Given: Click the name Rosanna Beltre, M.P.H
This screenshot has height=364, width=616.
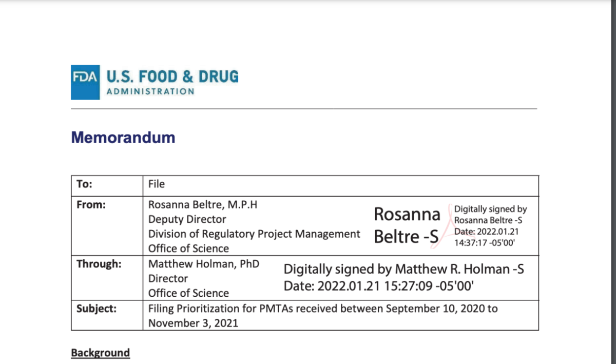Looking at the screenshot, I should (x=203, y=204).
